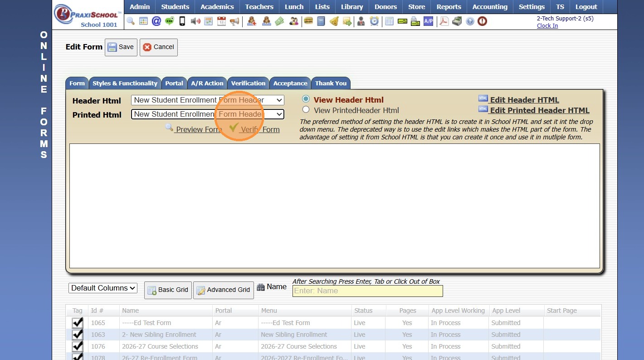Click the Name search input field
Image resolution: width=644 pixels, height=360 pixels.
(x=368, y=291)
